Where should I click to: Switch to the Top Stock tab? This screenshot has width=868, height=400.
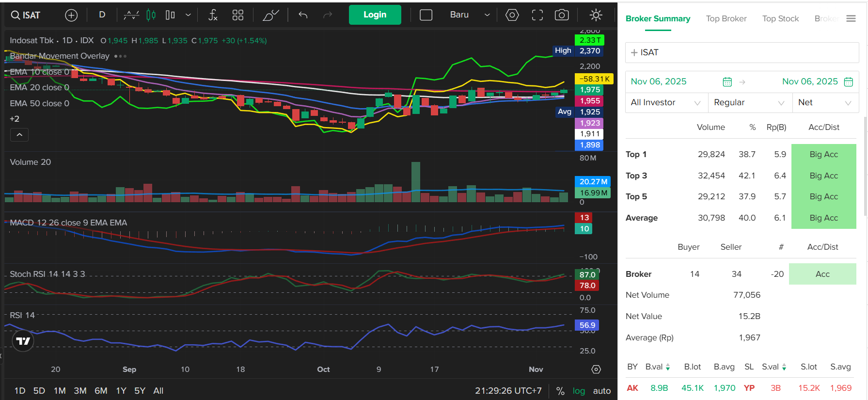point(780,19)
